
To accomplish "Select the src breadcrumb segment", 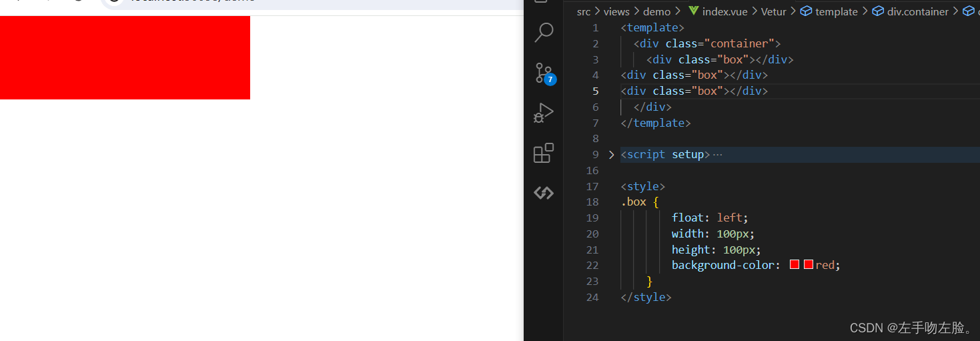I will pyautogui.click(x=584, y=11).
